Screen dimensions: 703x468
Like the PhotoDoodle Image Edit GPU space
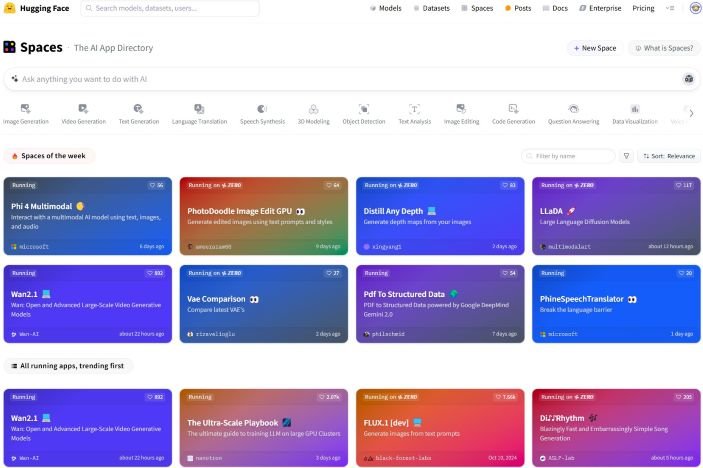[332, 185]
